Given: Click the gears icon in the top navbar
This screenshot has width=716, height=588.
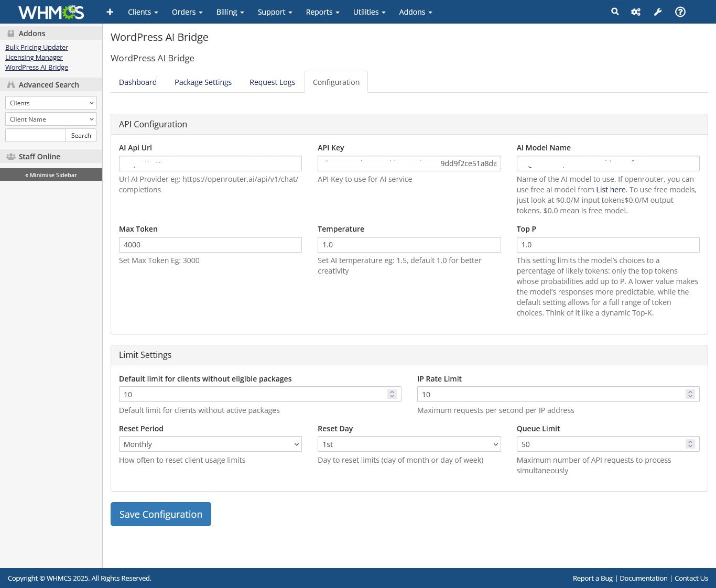Looking at the screenshot, I should (636, 12).
